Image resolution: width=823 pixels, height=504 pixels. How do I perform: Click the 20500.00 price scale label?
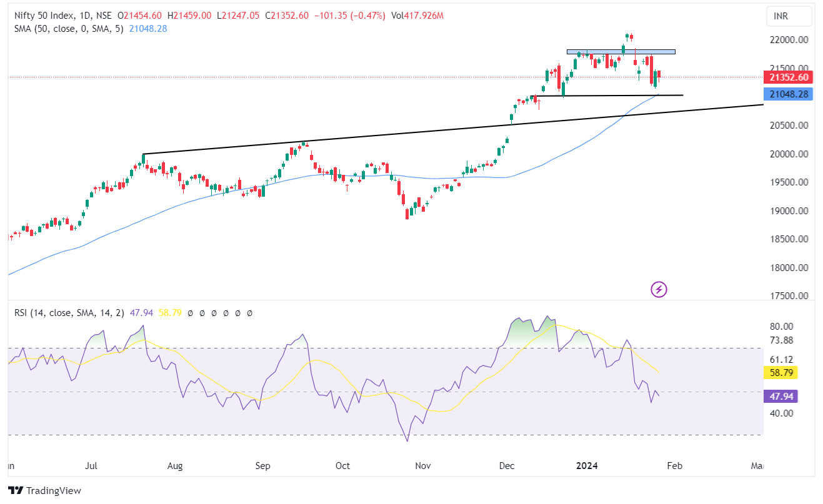(x=789, y=125)
